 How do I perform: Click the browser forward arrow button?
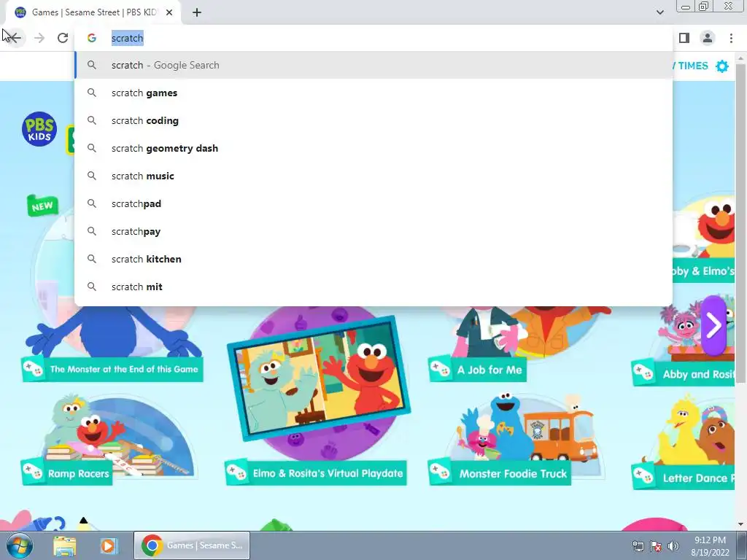39,38
